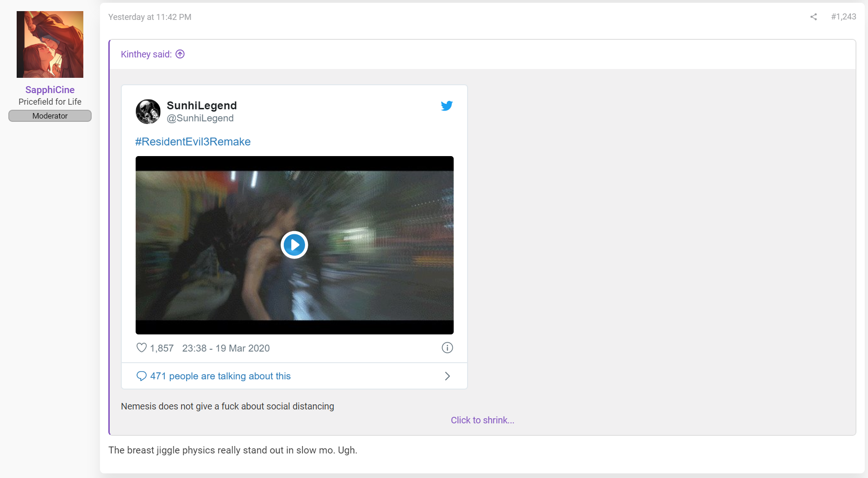View SapphiCine's avatar image
Viewport: 868px width, 478px height.
[50, 44]
